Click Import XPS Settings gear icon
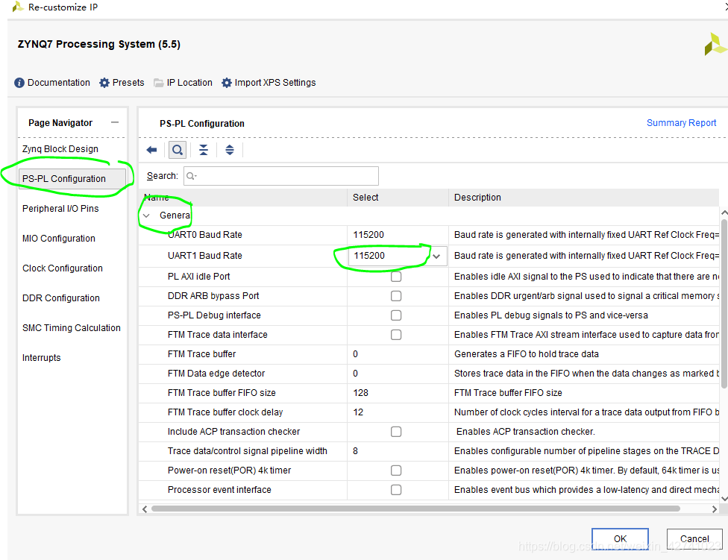728x560 pixels. (227, 83)
